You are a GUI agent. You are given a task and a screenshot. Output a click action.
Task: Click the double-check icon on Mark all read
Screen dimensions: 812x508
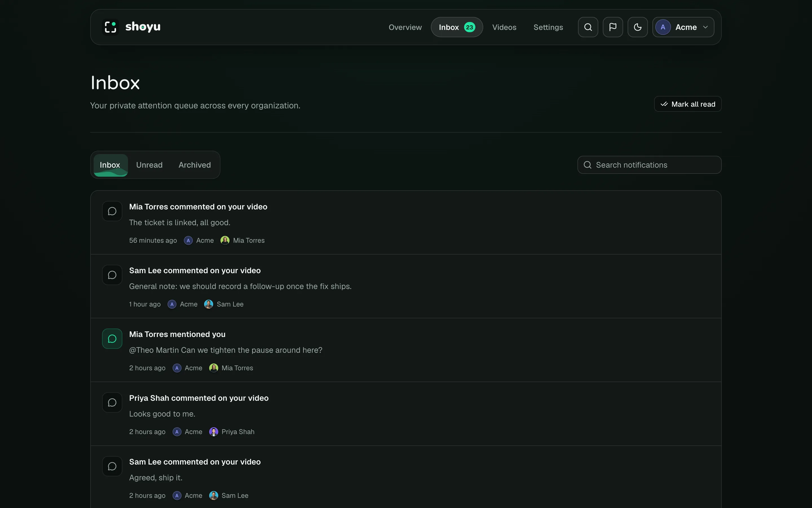click(x=664, y=104)
